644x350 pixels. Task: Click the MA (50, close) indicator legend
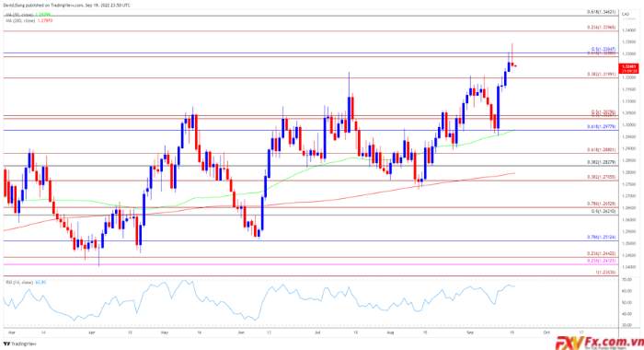pos(29,15)
